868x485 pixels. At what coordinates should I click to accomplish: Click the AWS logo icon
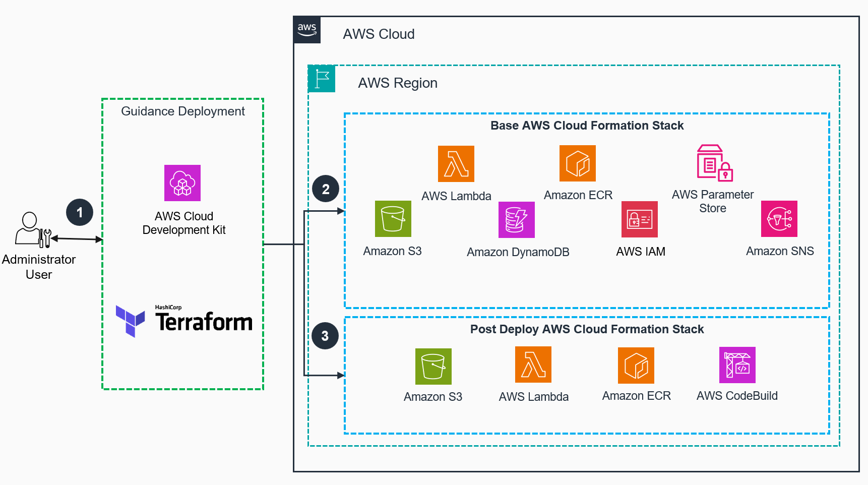(307, 30)
